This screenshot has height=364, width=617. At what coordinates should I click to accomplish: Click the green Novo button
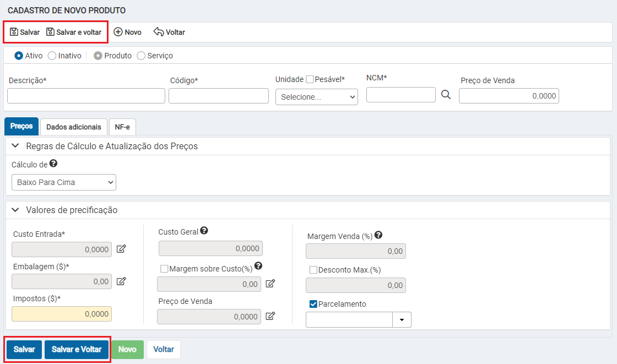pyautogui.click(x=127, y=350)
